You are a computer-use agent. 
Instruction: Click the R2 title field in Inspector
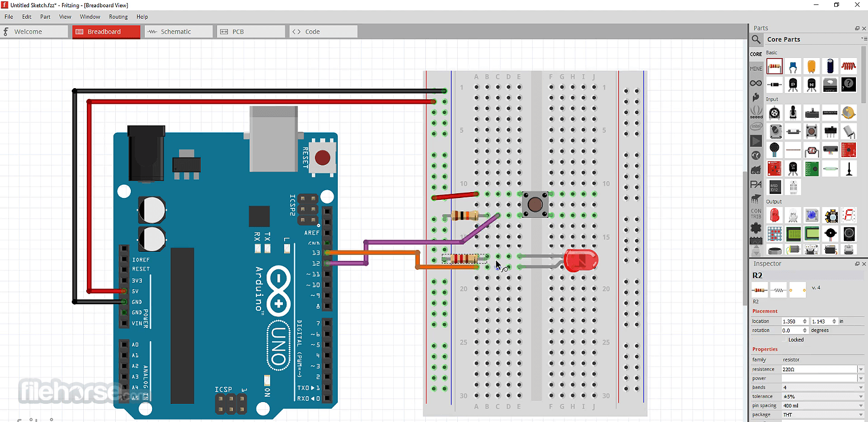point(808,275)
